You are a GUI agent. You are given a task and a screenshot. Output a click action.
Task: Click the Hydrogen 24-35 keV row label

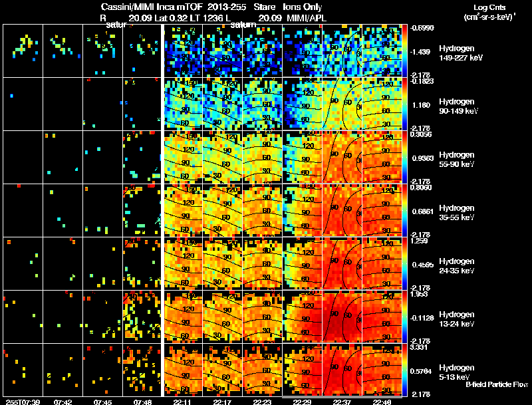tap(457, 266)
